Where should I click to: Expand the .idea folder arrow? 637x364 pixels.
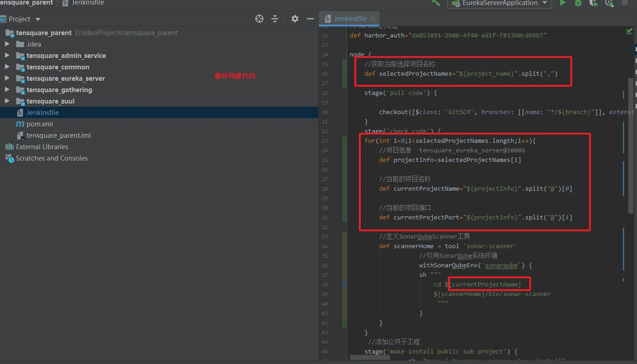pos(7,44)
